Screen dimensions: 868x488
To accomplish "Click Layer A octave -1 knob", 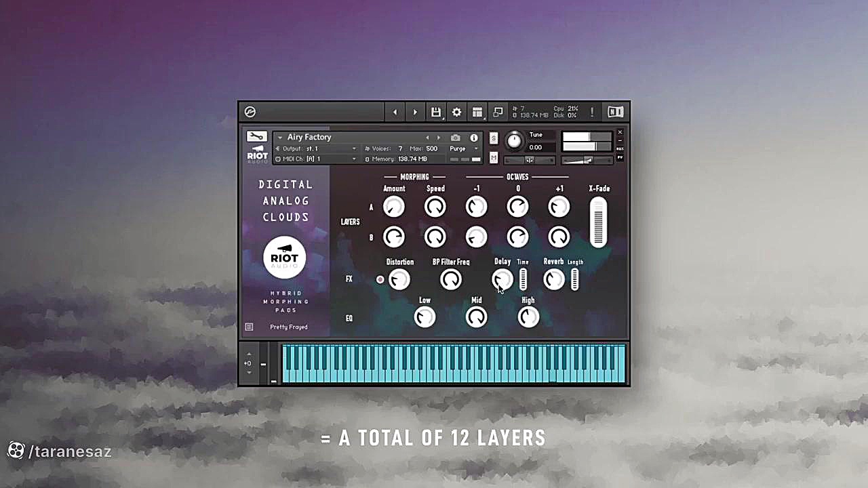I will coord(477,207).
